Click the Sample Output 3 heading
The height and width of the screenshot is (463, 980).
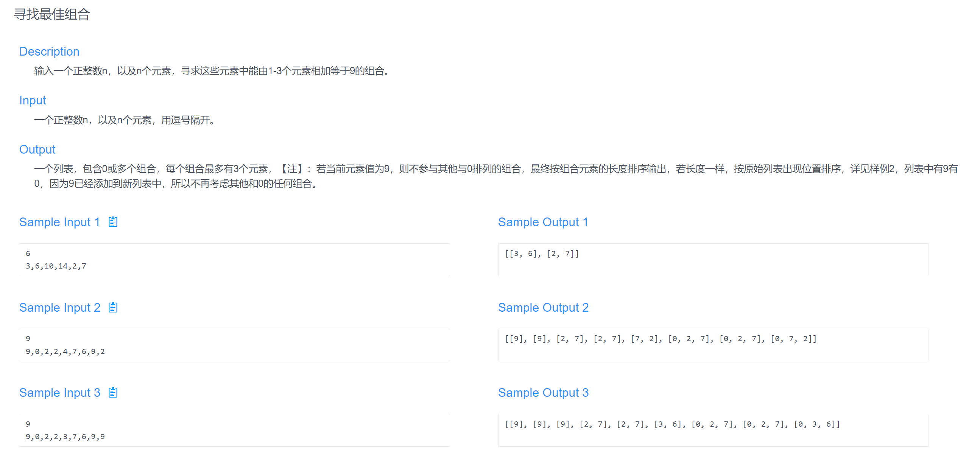point(543,392)
